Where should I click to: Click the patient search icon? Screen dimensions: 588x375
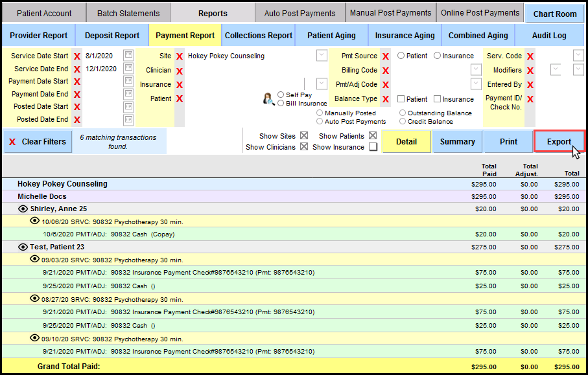[268, 99]
